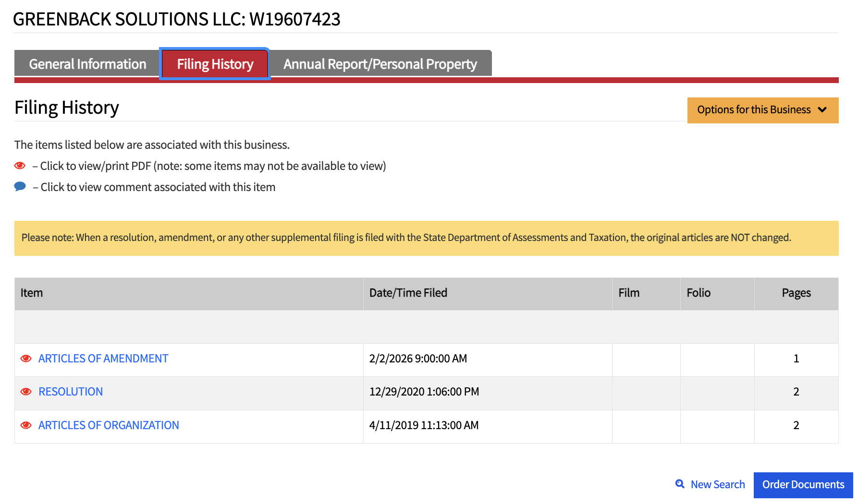
Task: Select the date 4/11/2019 11:13:00 AM
Action: coord(424,425)
